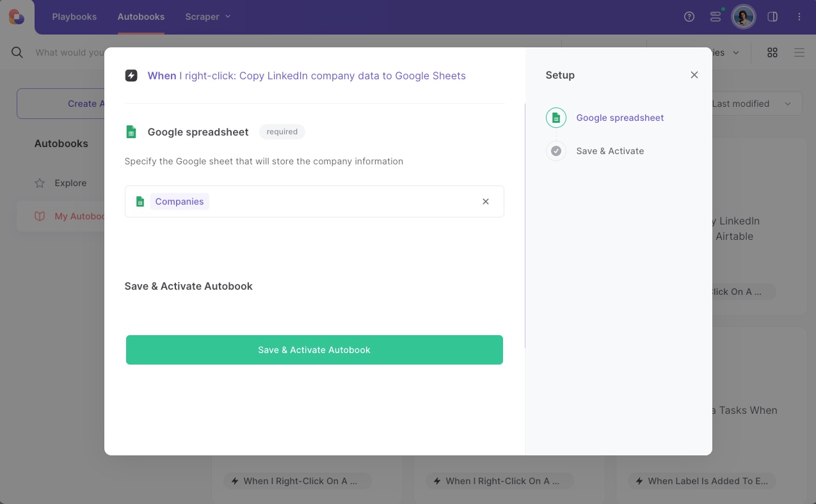Viewport: 816px width, 504px height.
Task: Focus the search input field
Action: point(69,52)
